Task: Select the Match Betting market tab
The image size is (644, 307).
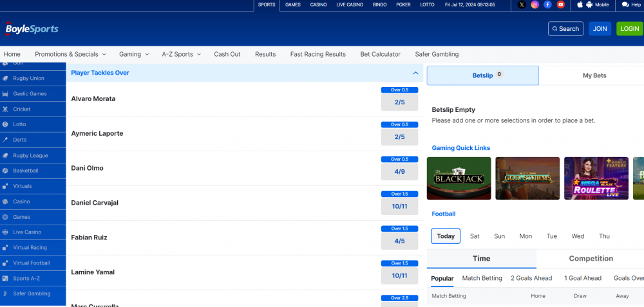Action: pyautogui.click(x=482, y=278)
